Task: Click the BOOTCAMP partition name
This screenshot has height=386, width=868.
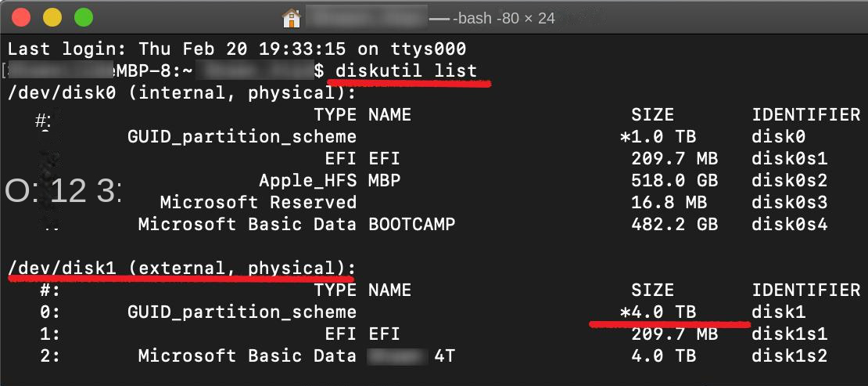Action: click(411, 225)
